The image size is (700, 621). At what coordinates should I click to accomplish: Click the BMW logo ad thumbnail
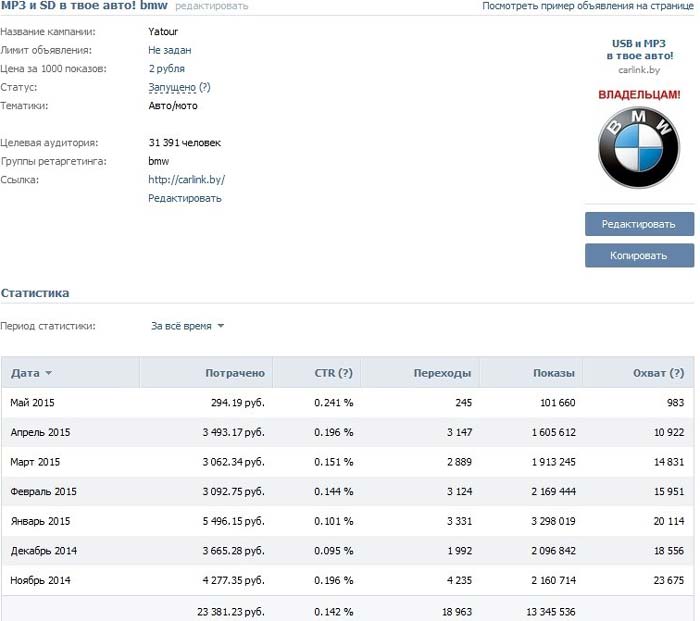639,147
